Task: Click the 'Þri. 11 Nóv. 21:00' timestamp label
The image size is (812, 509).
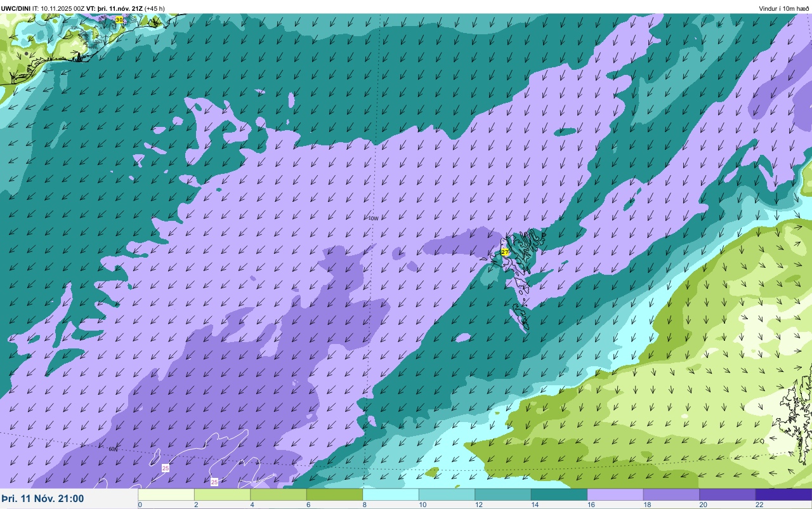Action: coord(43,499)
